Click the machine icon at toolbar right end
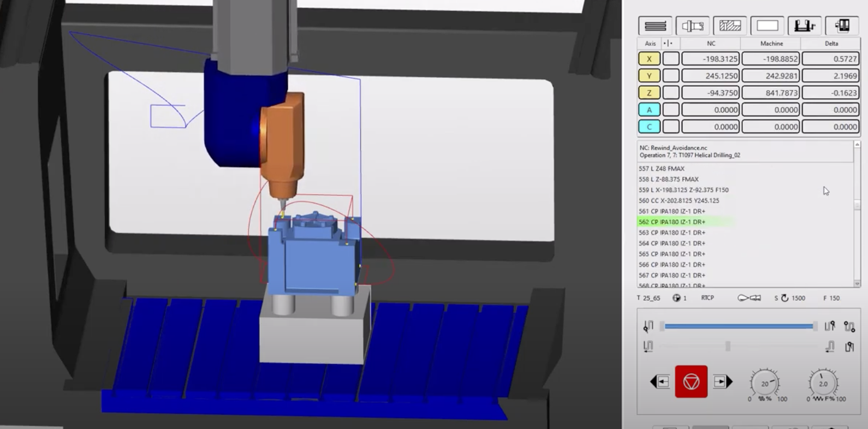Image resolution: width=868 pixels, height=429 pixels. pyautogui.click(x=842, y=26)
